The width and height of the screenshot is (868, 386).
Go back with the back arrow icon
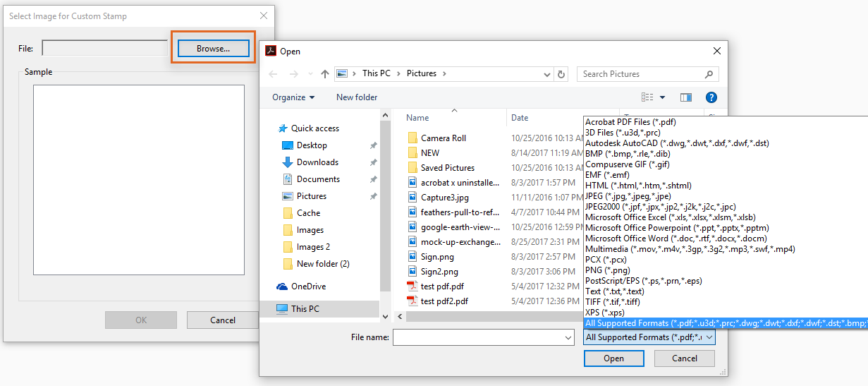[x=274, y=74]
